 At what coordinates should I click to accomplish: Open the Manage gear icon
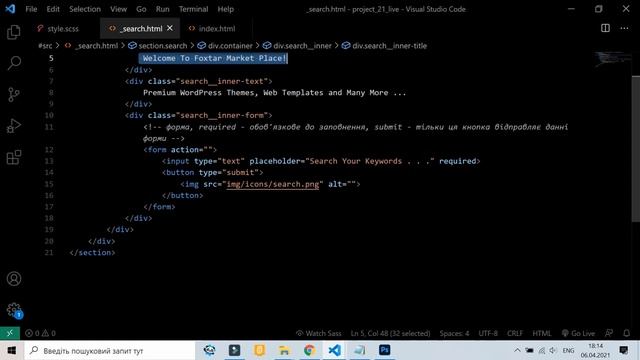[x=14, y=310]
